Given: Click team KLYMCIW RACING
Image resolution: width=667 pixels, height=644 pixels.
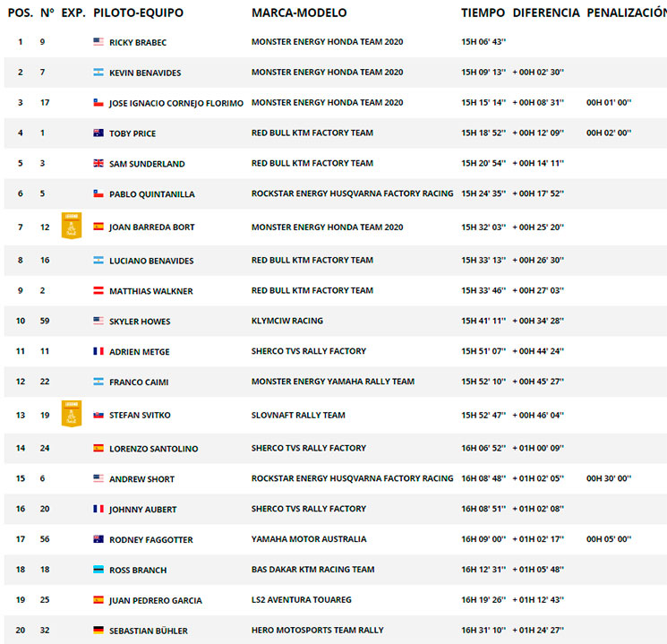Looking at the screenshot, I should (287, 321).
